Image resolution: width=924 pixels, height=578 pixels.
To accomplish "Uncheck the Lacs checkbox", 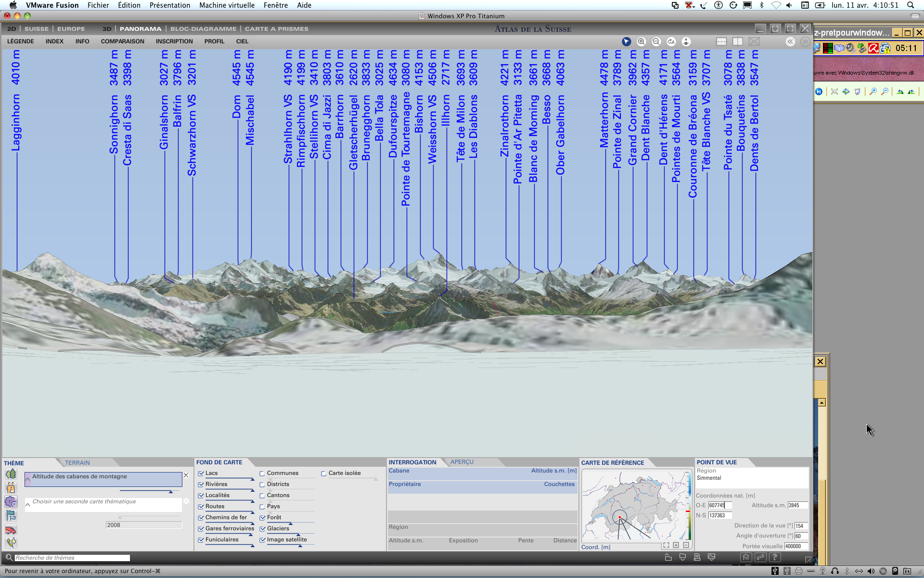I will click(x=201, y=473).
